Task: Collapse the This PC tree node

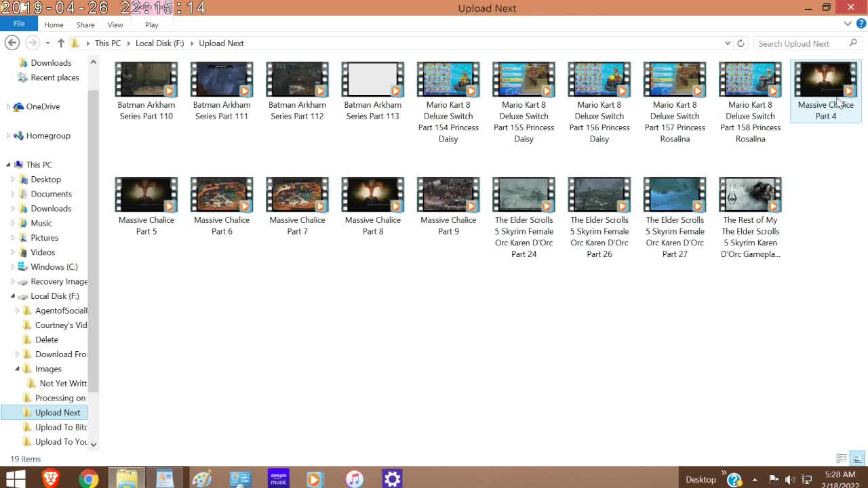Action: pos(8,165)
